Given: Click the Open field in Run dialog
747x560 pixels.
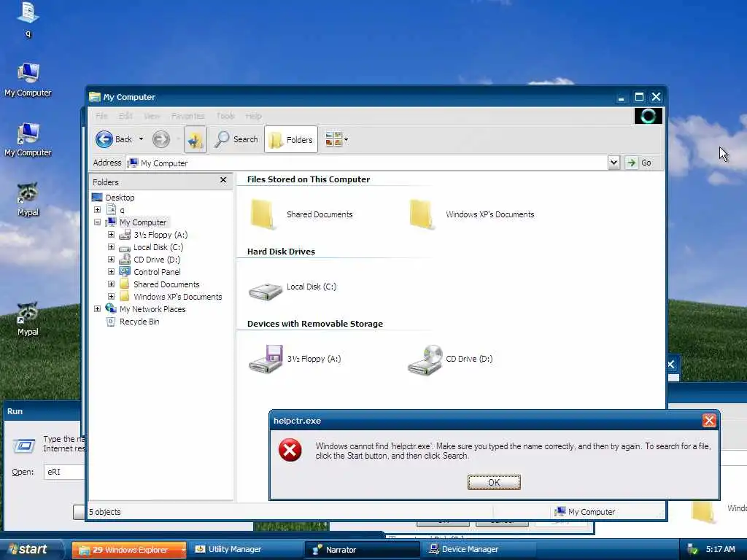Looking at the screenshot, I should point(64,472).
